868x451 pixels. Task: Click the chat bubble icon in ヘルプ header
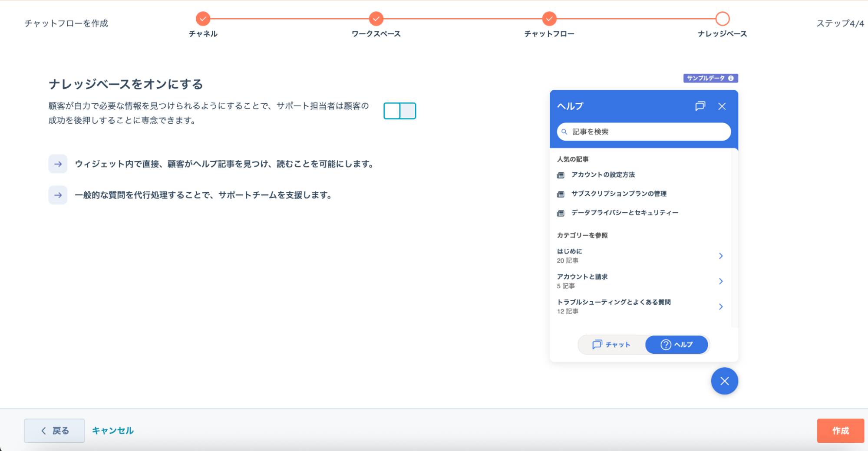(700, 106)
